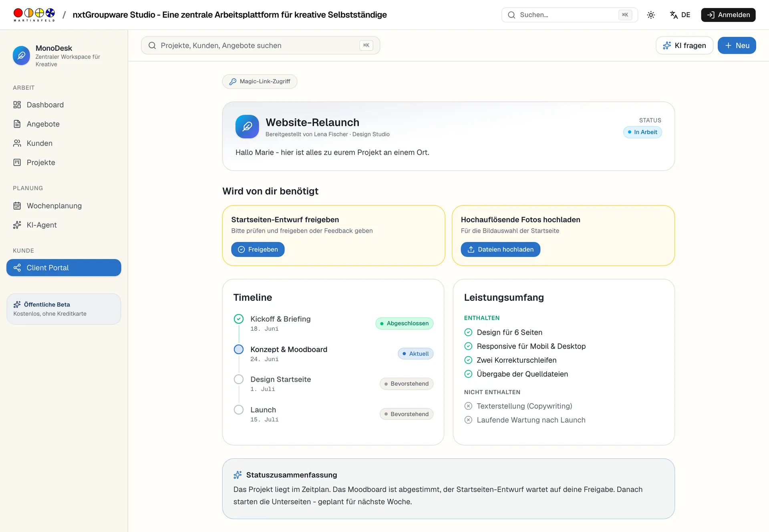Open Angebote in the sidebar
The image size is (769, 532).
(x=64, y=124)
